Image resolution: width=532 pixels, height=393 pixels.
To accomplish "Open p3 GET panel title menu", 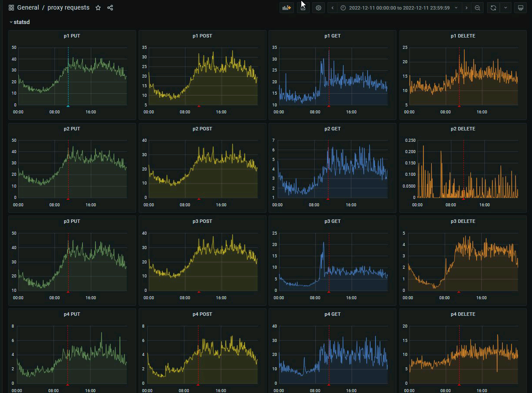I will (x=333, y=221).
